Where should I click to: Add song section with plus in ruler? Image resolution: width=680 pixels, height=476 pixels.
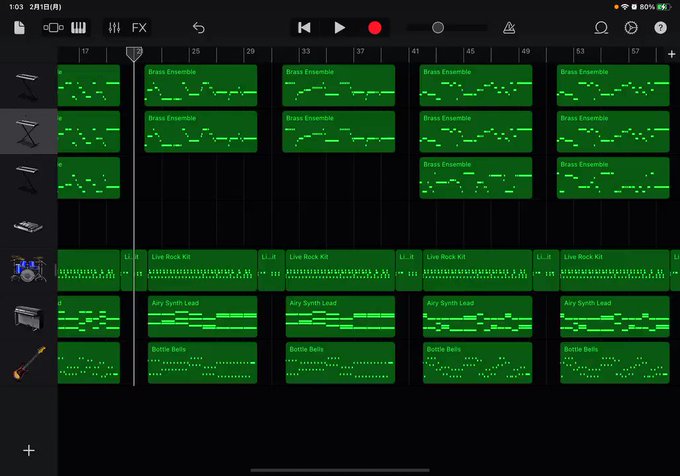[672, 54]
